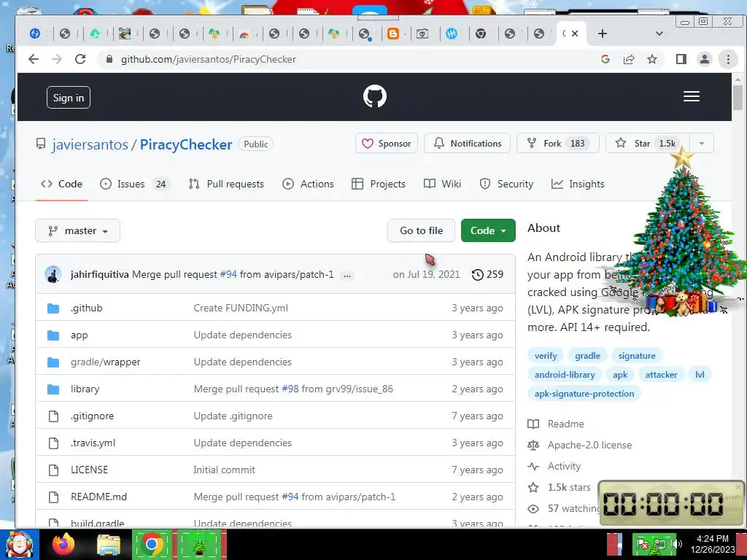Image resolution: width=747 pixels, height=560 pixels.
Task: Open the Projects tab
Action: pyautogui.click(x=379, y=184)
